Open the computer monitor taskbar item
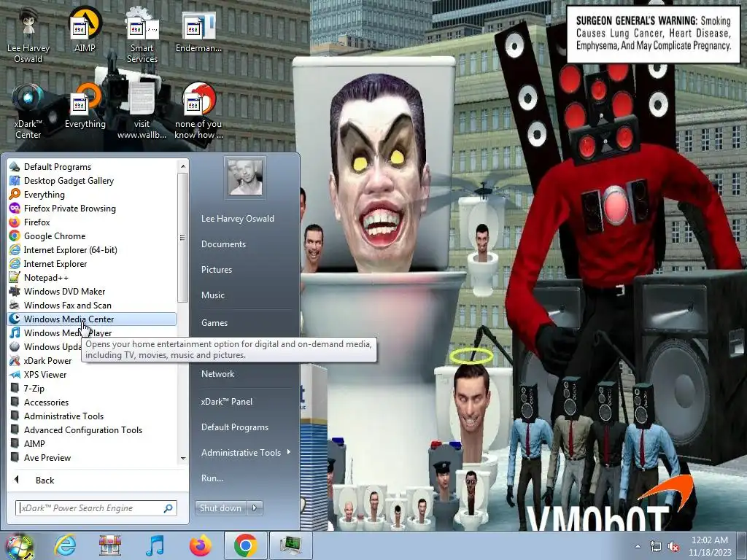 (290, 545)
